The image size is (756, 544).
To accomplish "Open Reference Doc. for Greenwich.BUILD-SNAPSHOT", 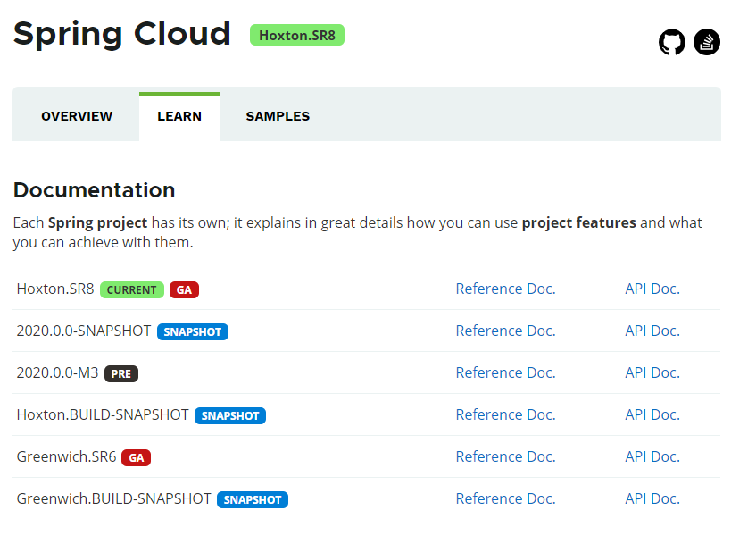I will [505, 498].
